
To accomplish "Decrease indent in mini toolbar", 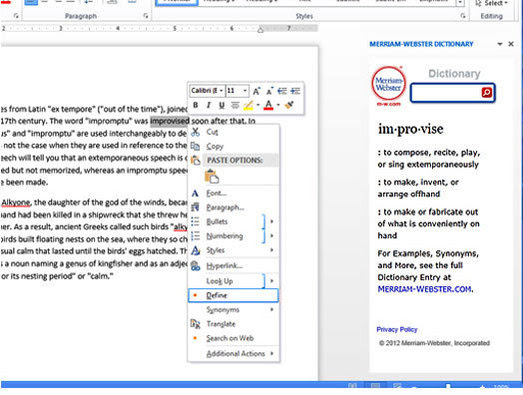I will tap(282, 91).
